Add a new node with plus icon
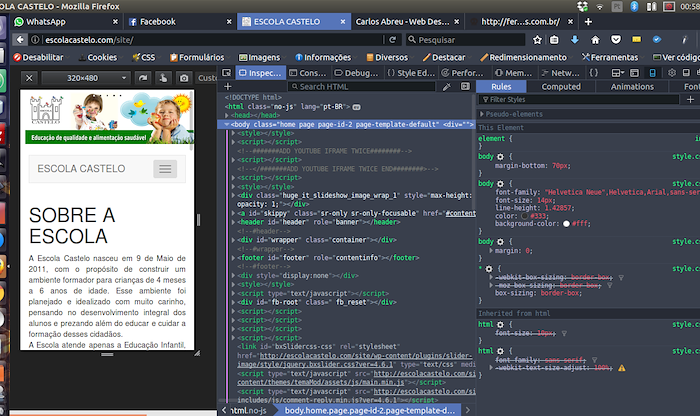The image size is (700, 416). [228, 87]
